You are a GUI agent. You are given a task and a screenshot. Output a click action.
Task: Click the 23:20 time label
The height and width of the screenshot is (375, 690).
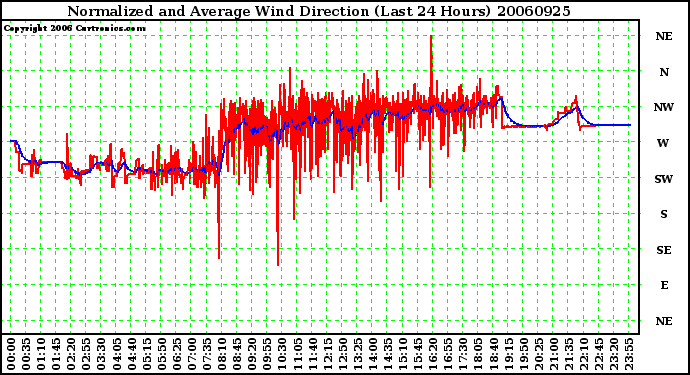[x=614, y=354]
